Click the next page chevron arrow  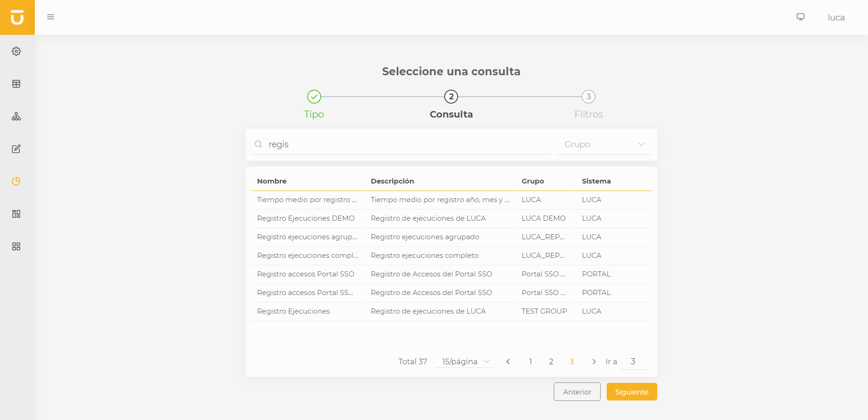click(x=594, y=361)
